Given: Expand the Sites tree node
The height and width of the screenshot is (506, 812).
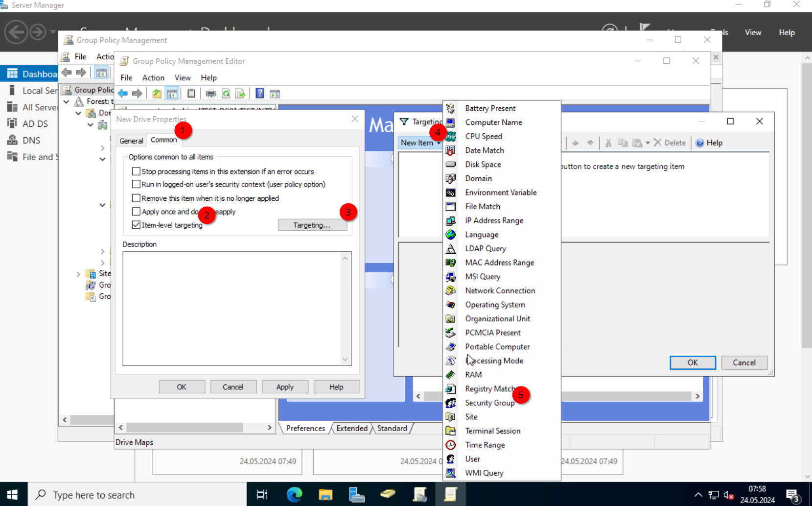Looking at the screenshot, I should [78, 274].
